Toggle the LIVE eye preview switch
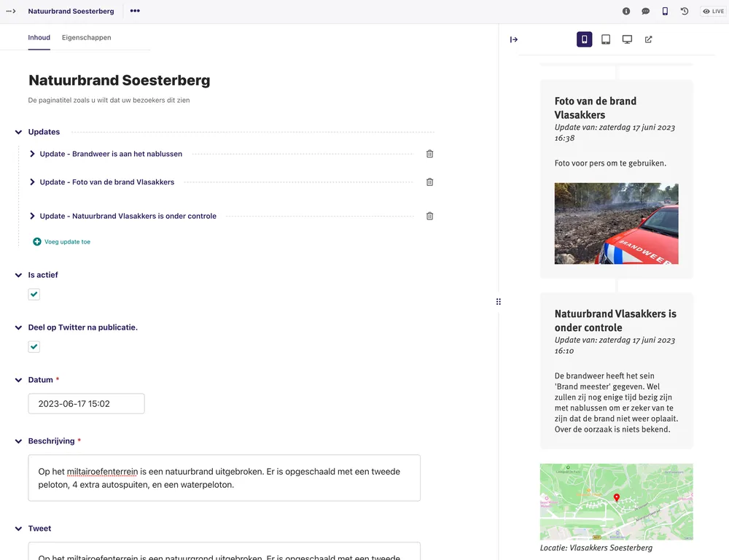 pos(712,11)
